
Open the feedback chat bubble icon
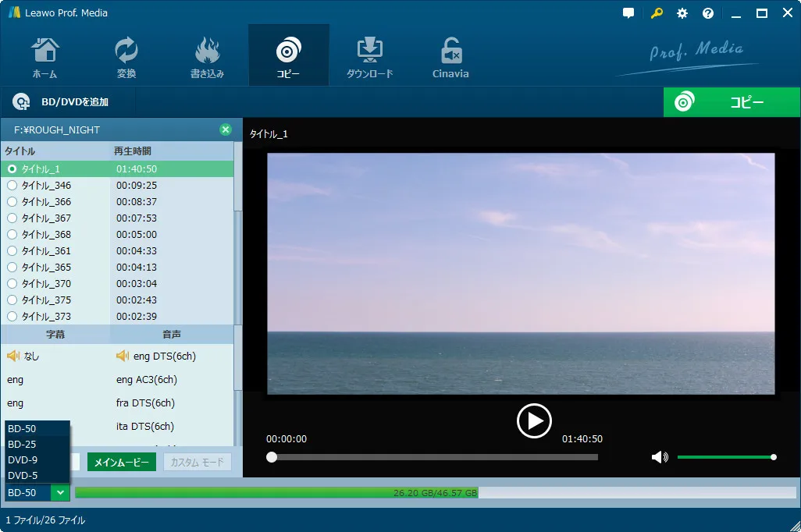pos(628,13)
